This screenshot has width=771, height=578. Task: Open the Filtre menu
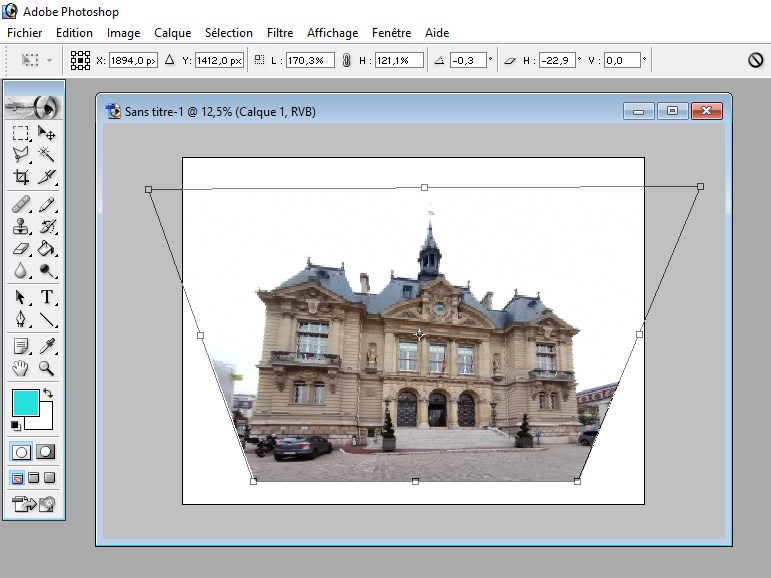pyautogui.click(x=279, y=33)
